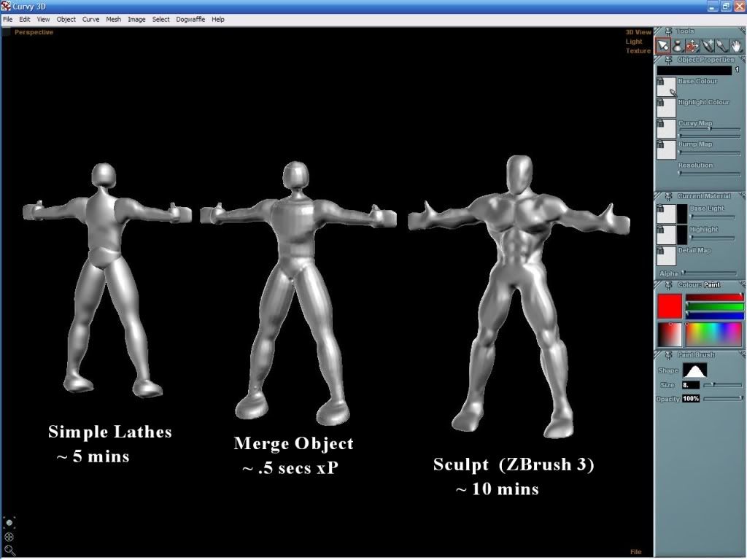Click the magnifier zoom icon bottom-left

tap(9, 550)
